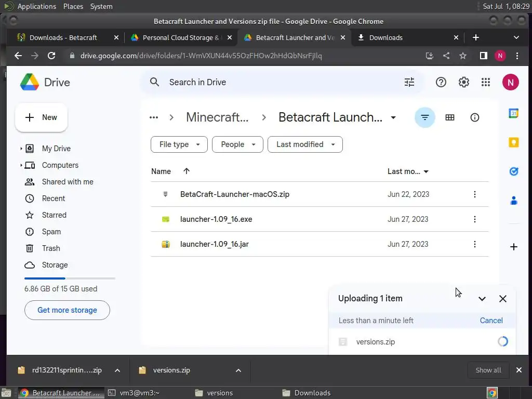532x399 pixels.
Task: Get add-ons plus icon
Action: 514,247
